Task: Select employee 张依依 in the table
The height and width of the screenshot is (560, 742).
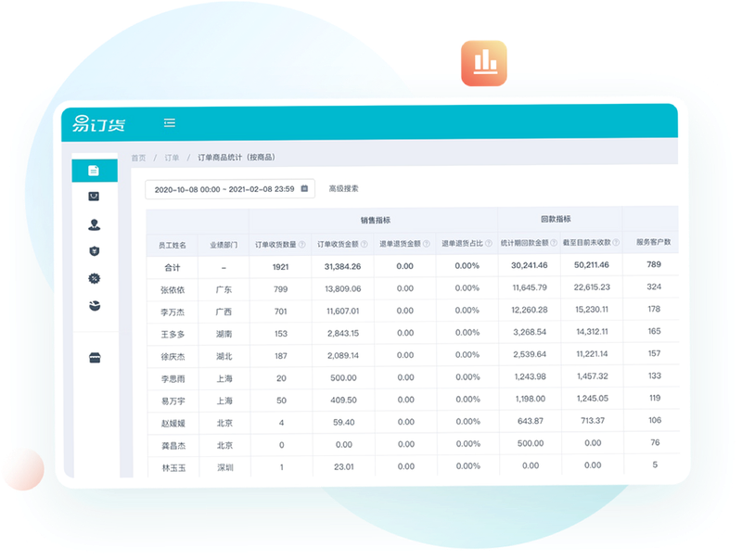Action: 173,290
